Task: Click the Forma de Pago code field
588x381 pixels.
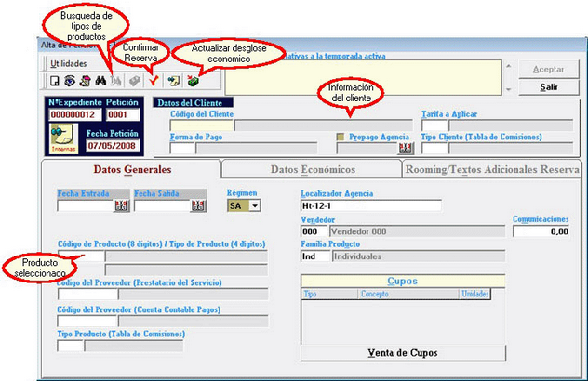Action: (182, 149)
